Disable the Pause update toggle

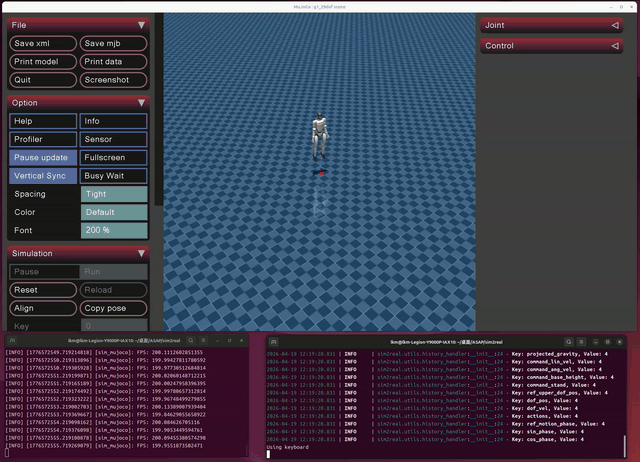(x=43, y=158)
